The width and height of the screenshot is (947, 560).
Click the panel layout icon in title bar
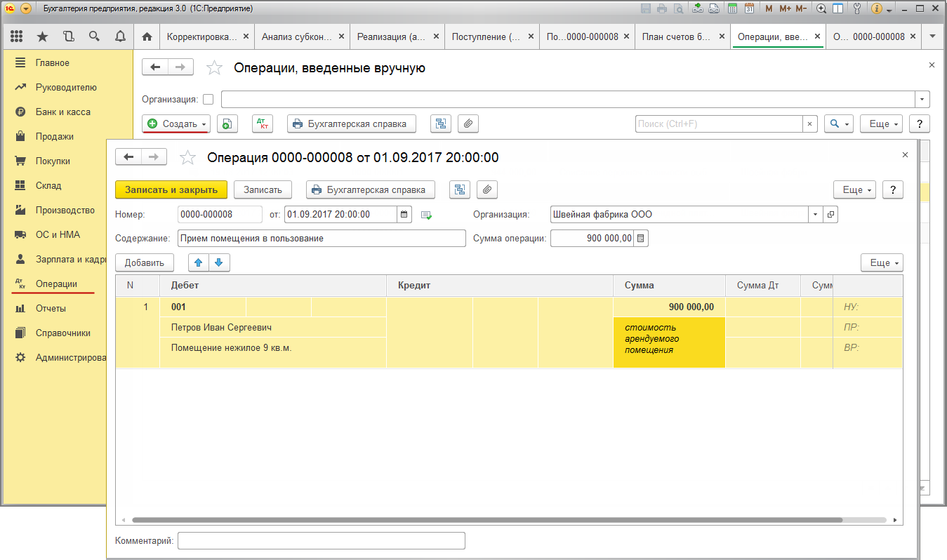pos(837,8)
